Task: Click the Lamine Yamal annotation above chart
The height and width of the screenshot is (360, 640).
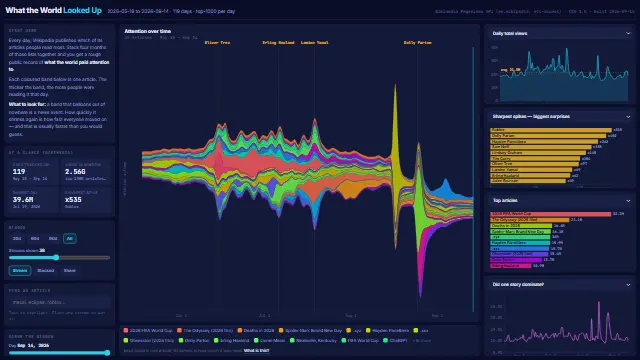Action: [x=314, y=42]
